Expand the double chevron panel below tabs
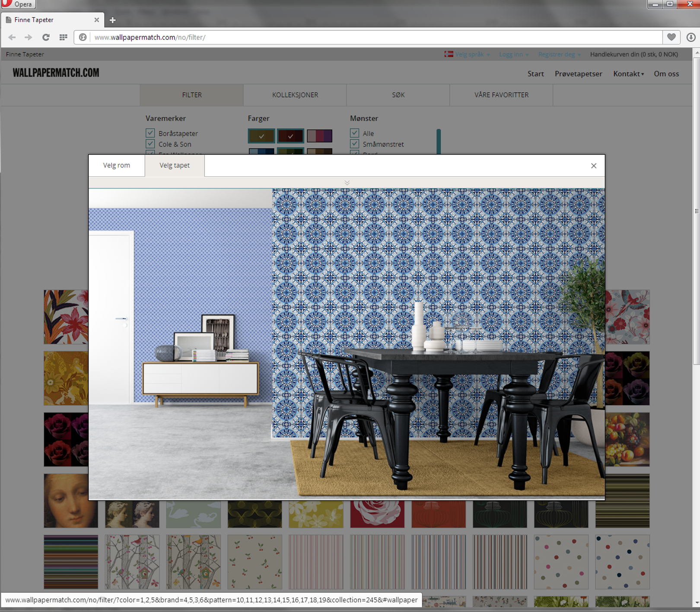The image size is (700, 612). 347,183
